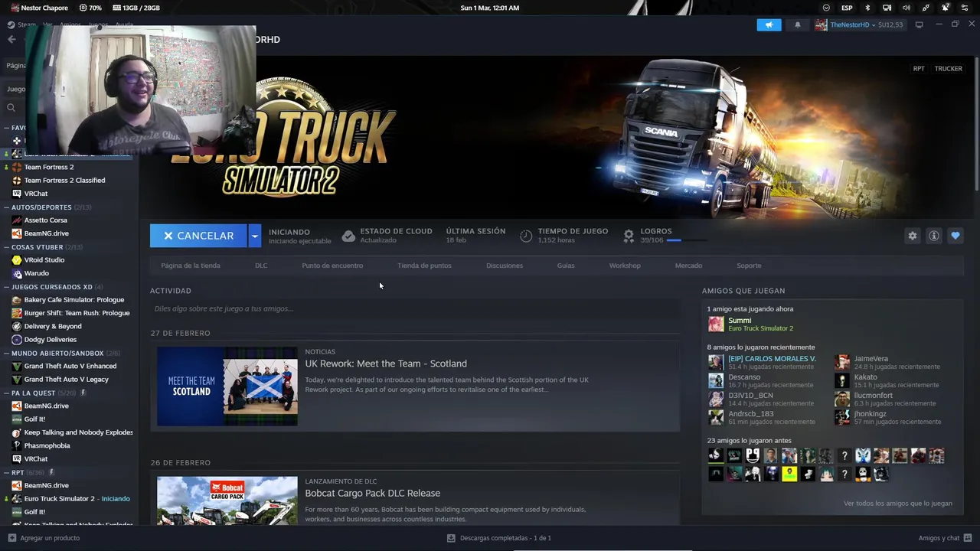
Task: Collapse the PA LA QUEST category
Action: [6, 393]
